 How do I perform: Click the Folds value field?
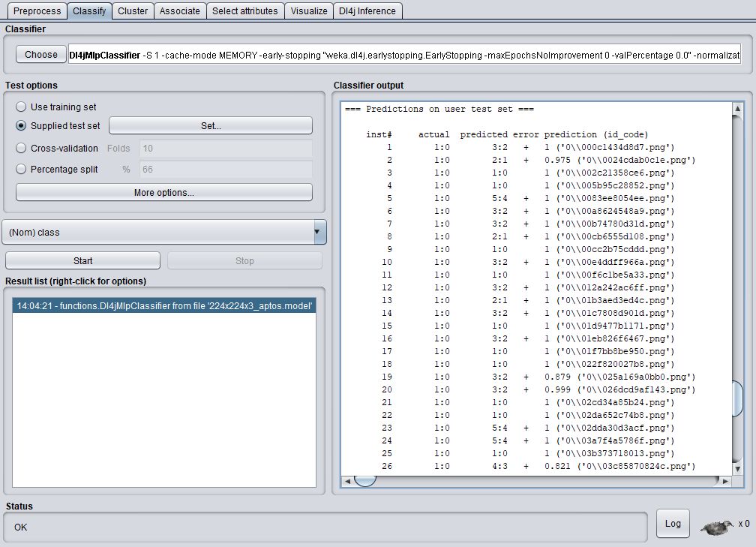tap(226, 148)
